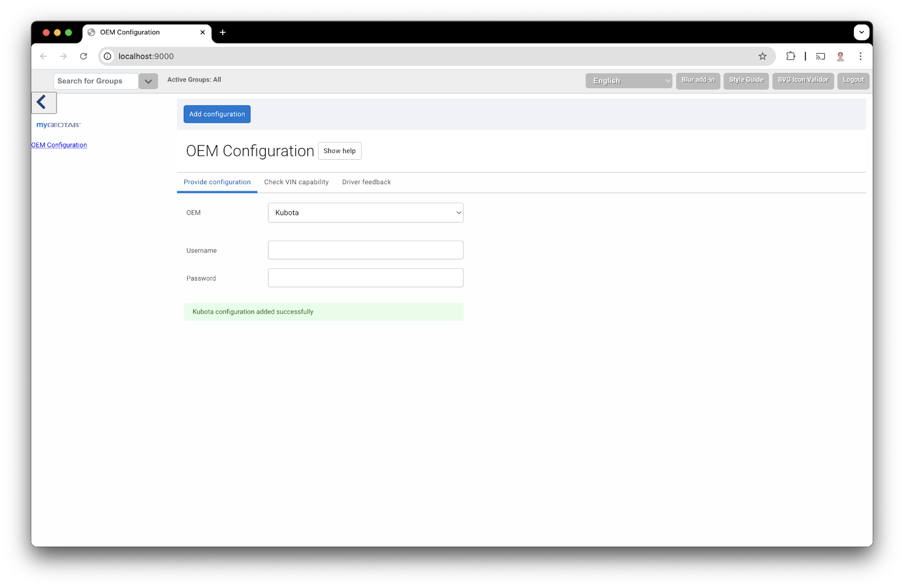Viewport: 904px width, 588px height.
Task: Click the Search for Groups field
Action: (96, 81)
